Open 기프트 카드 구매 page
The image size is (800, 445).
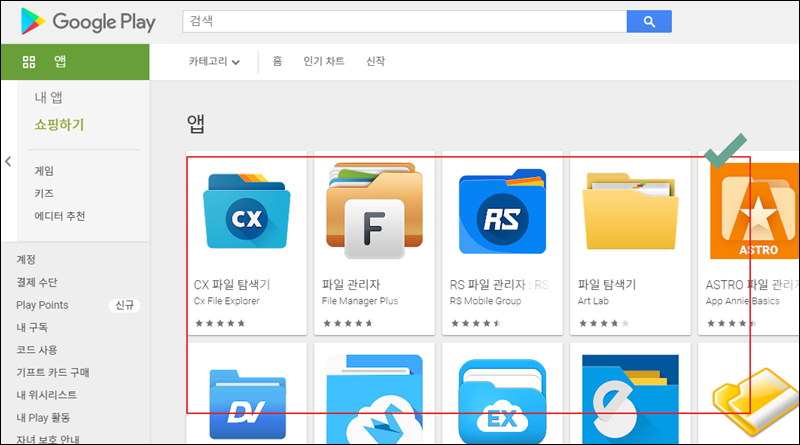click(x=53, y=372)
